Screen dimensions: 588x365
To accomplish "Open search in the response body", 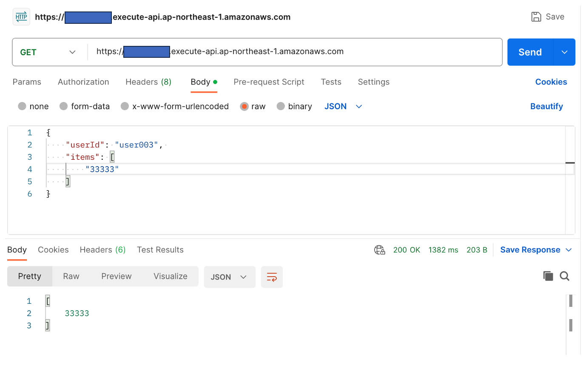I will (x=564, y=276).
